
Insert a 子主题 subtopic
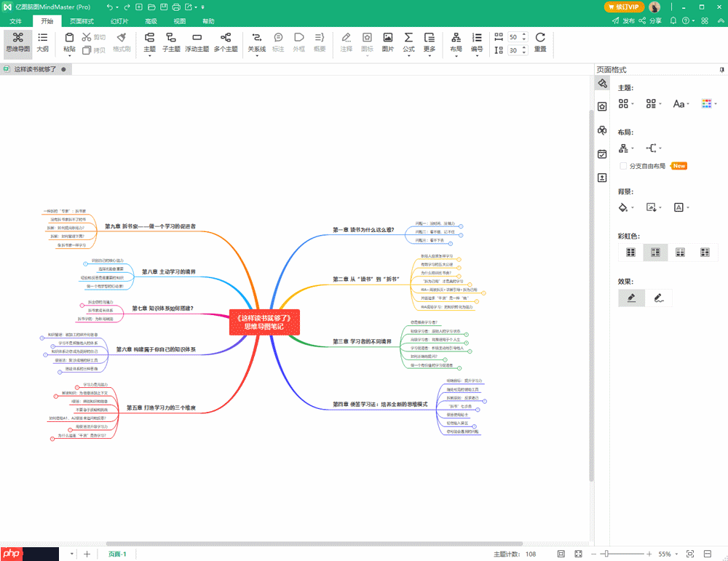pos(171,43)
